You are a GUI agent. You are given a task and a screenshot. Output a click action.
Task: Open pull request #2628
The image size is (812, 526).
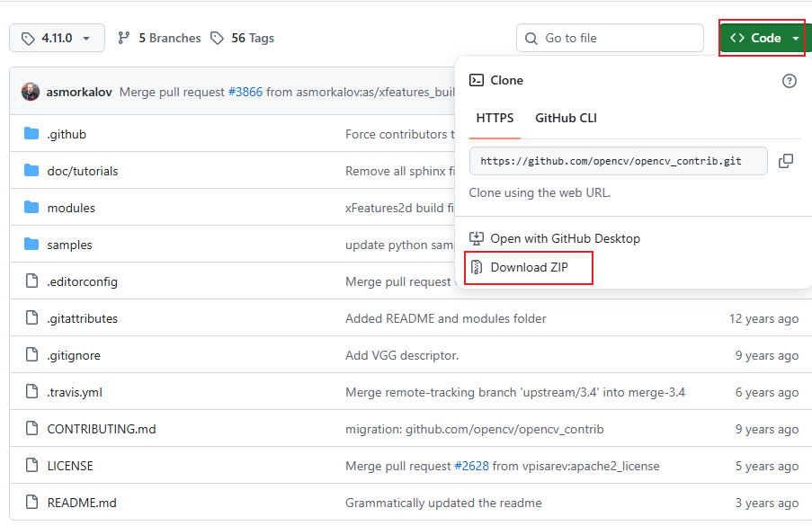point(471,466)
